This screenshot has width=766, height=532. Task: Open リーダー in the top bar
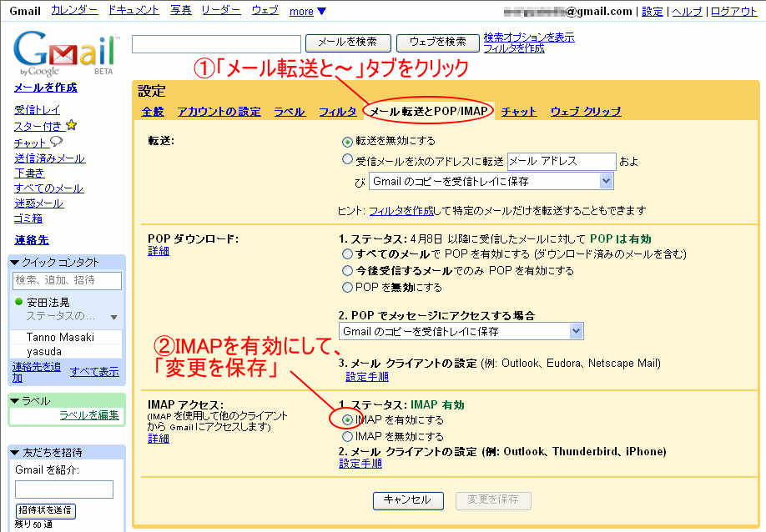click(x=221, y=10)
